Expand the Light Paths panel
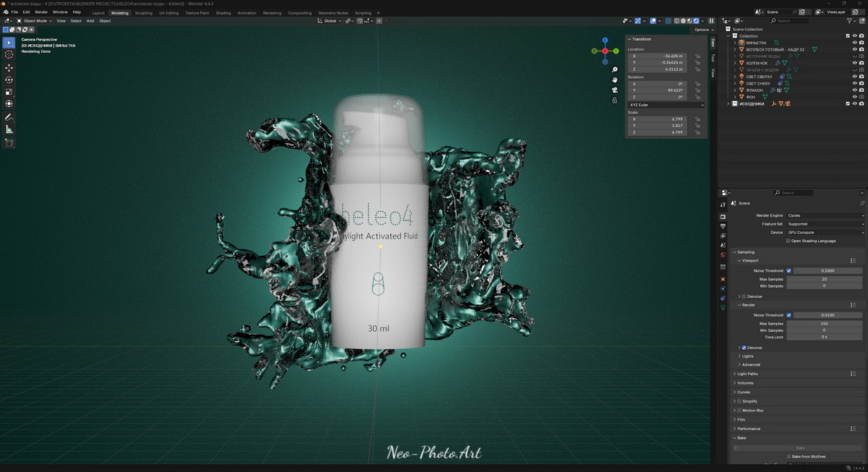 pyautogui.click(x=748, y=374)
